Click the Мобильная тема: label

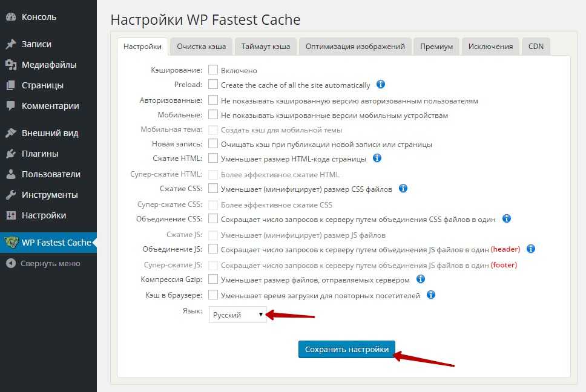(x=171, y=129)
